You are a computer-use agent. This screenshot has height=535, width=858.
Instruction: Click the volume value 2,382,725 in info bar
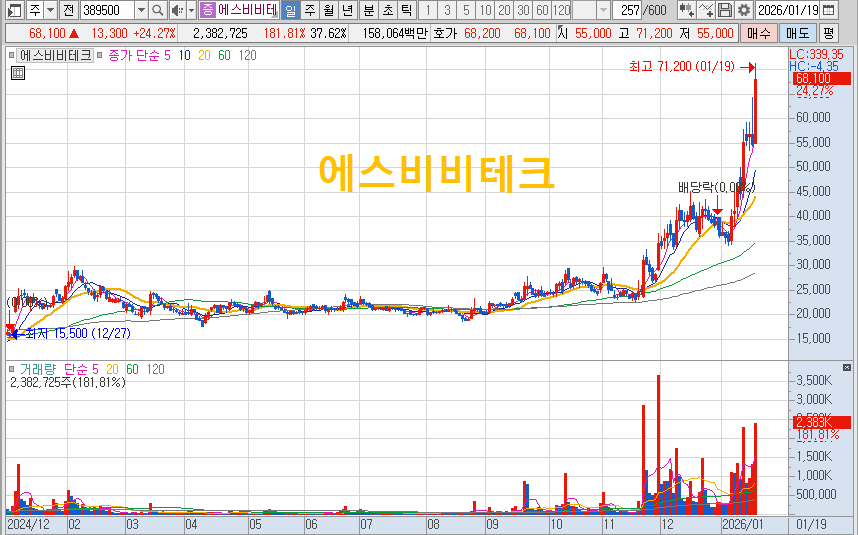click(221, 33)
